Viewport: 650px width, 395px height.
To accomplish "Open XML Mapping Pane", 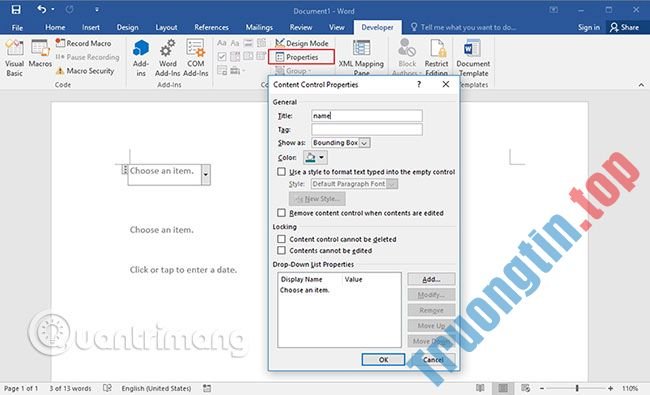I will [361, 57].
